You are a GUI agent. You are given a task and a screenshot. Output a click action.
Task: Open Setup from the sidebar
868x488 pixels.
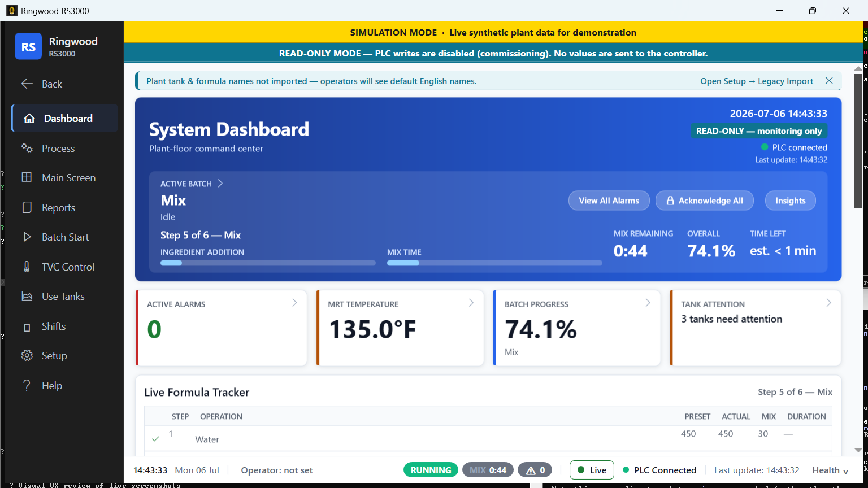64,356
